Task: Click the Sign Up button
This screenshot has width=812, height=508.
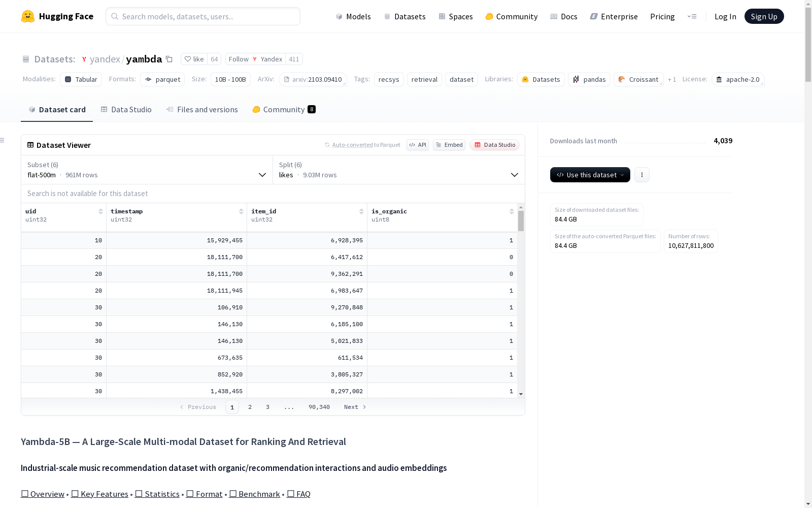Action: [x=764, y=16]
